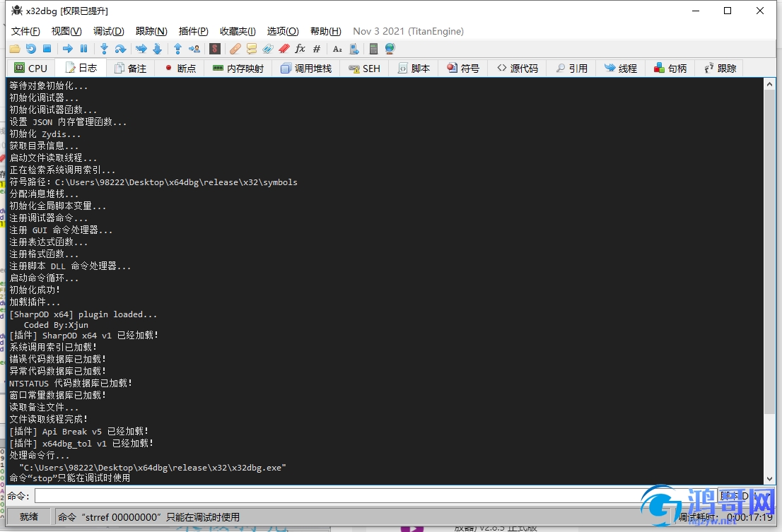
Task: Switch to the SEH tab
Action: point(365,69)
